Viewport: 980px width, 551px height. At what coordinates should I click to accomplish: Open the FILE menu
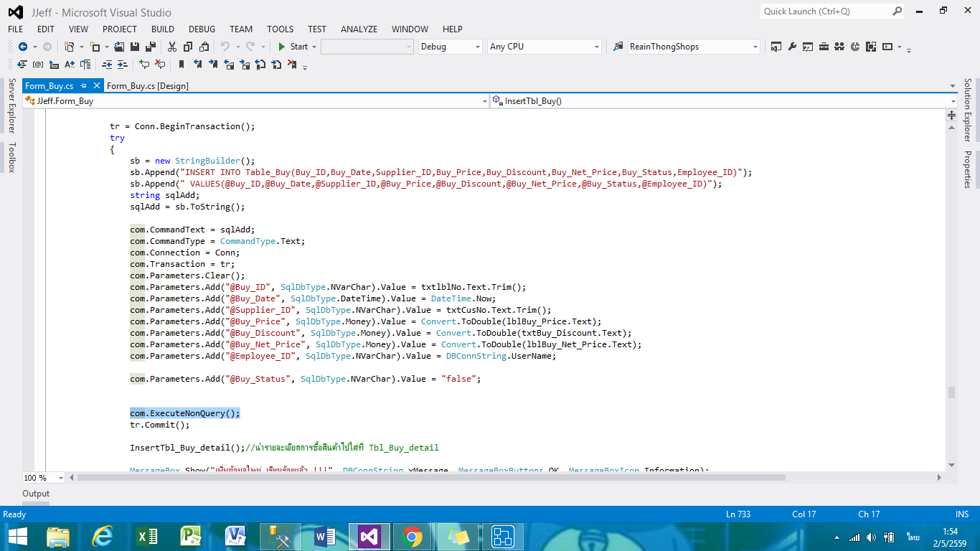pos(16,29)
